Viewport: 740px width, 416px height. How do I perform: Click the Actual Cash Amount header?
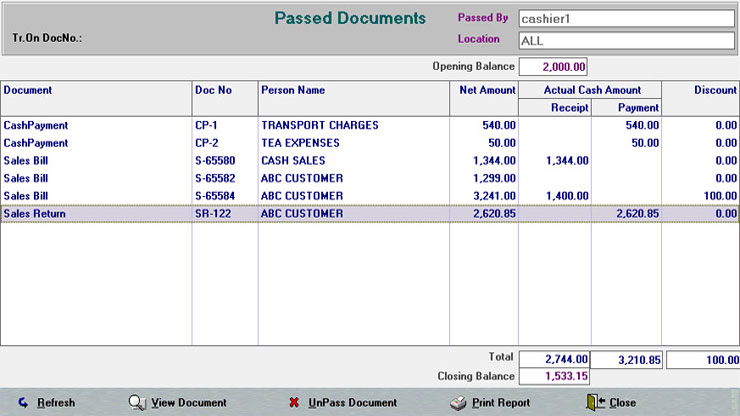[x=592, y=90]
